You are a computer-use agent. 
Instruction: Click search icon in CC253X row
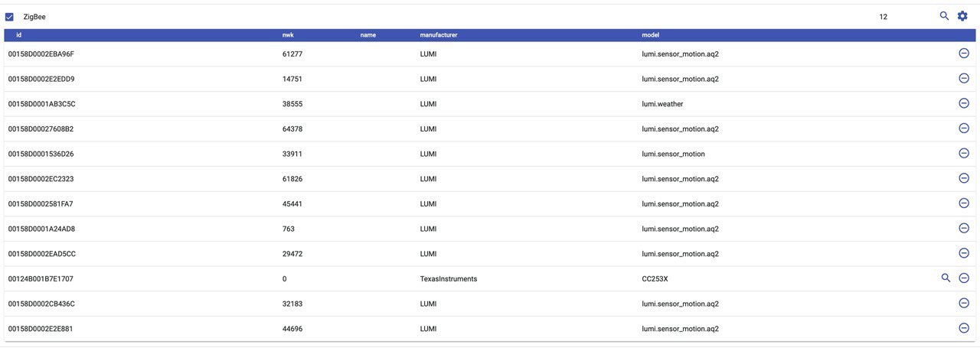tap(946, 278)
